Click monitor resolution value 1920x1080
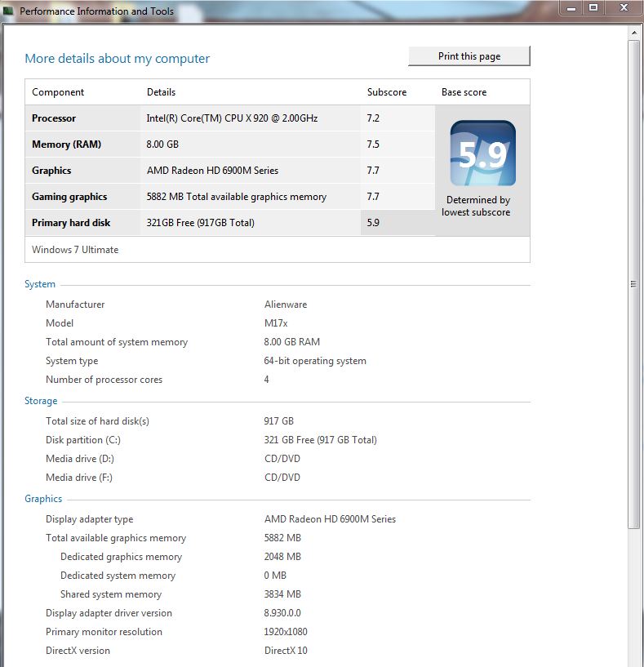 [286, 632]
